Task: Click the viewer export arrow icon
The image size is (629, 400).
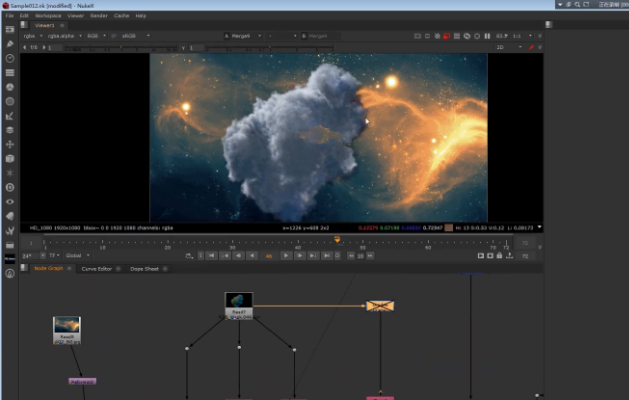Action: [509, 256]
